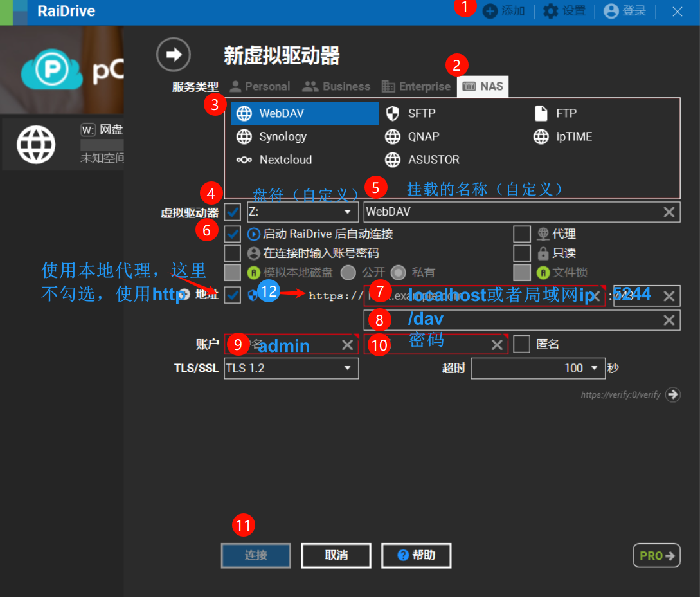Check the 匿名 anonymous checkbox
The image size is (700, 597).
point(522,344)
